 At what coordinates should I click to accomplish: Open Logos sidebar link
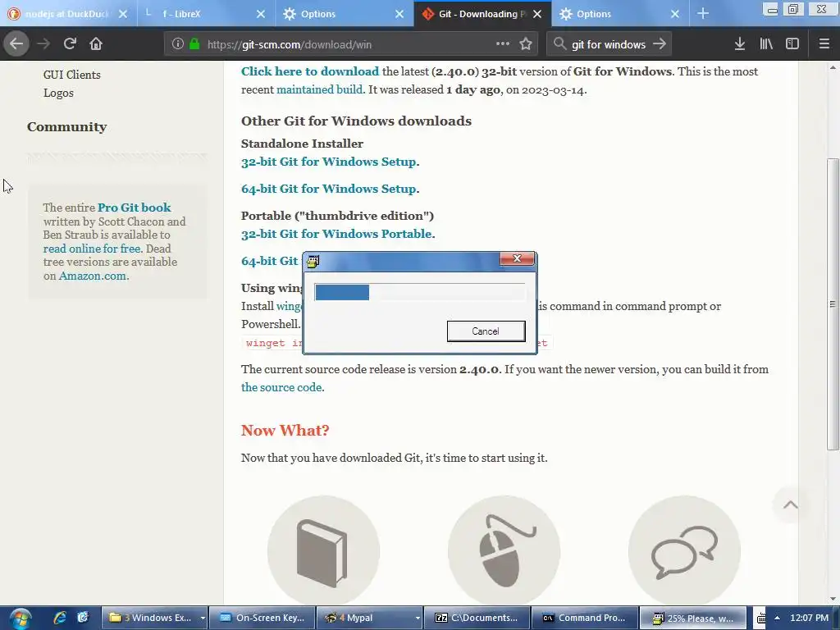click(58, 93)
